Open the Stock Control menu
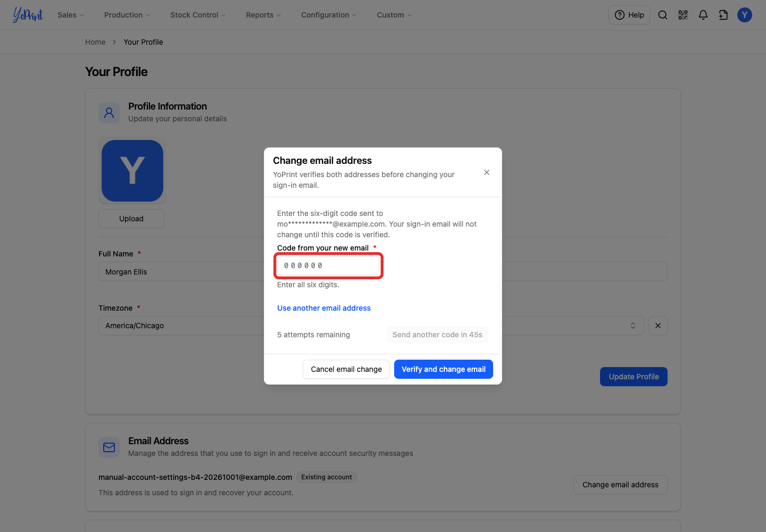This screenshot has height=532, width=766. (x=198, y=15)
